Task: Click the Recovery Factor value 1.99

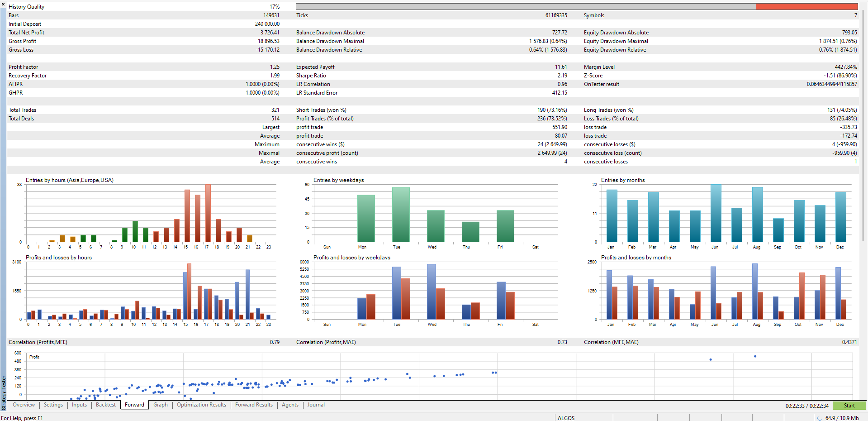Action: coord(275,76)
